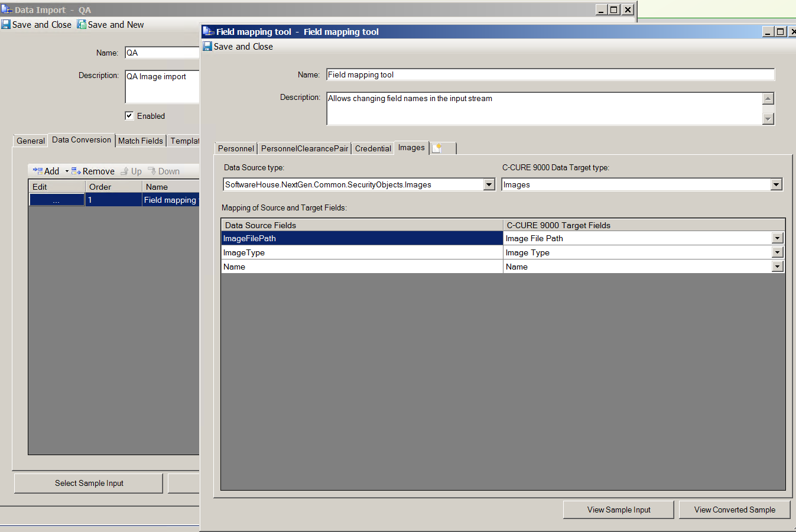Click the Description box in Field mapping tool
796x532 pixels.
tap(544, 109)
